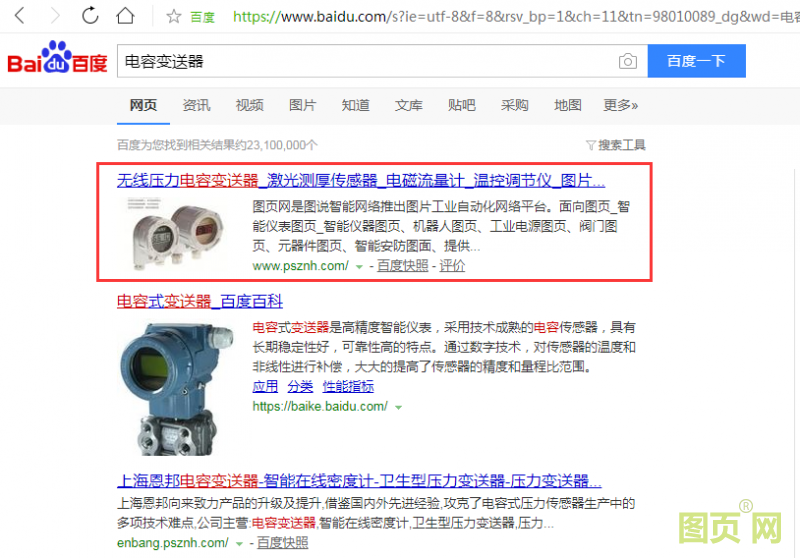Switch to 图片 tab
The image size is (800, 558).
click(303, 105)
